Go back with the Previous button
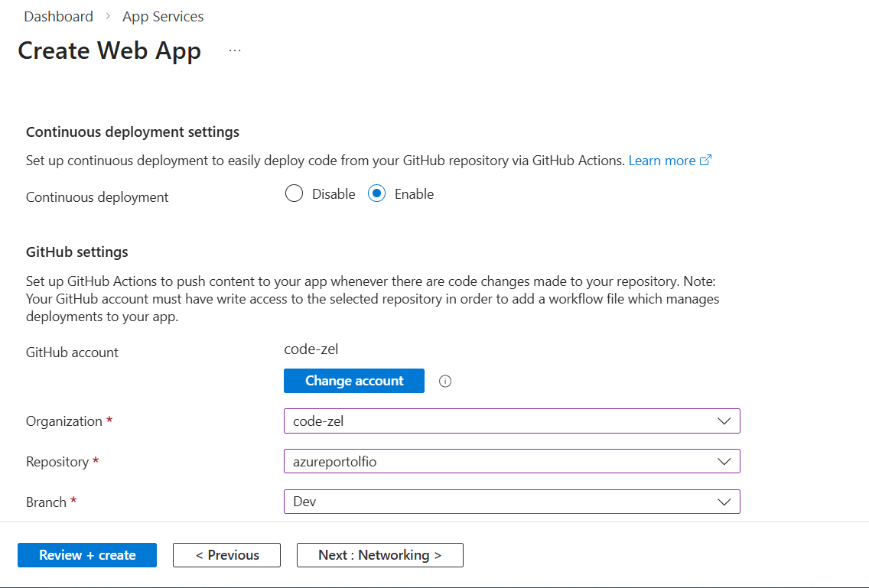 pos(226,555)
